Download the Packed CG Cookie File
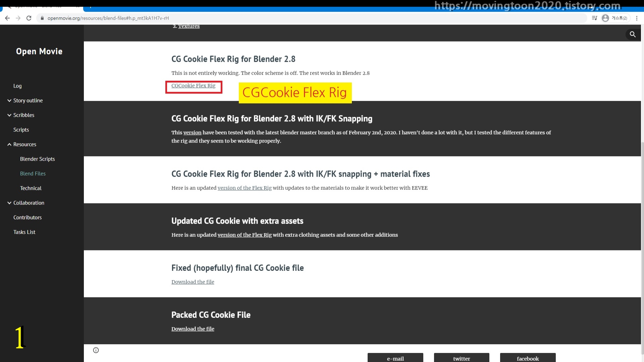The height and width of the screenshot is (362, 644). click(x=193, y=329)
